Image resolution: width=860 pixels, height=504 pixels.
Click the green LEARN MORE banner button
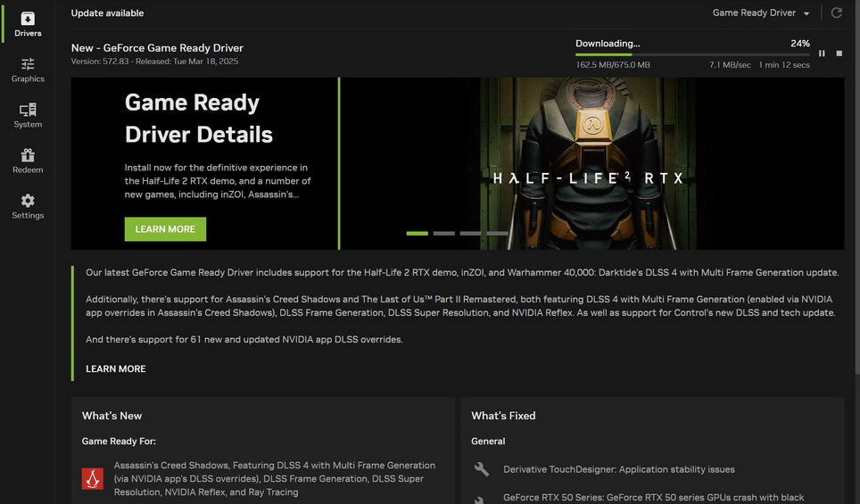coord(165,229)
